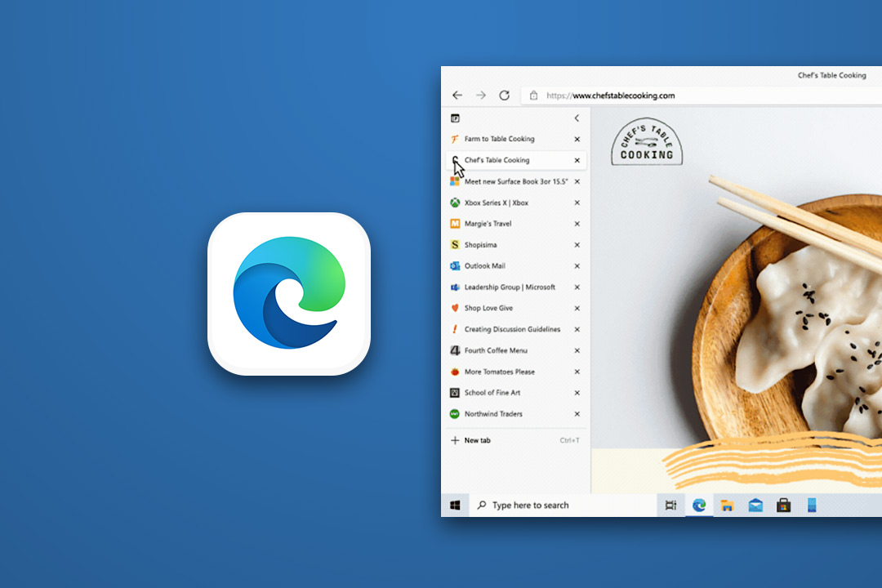Close the Shop Love Give tab
This screenshot has height=588, width=882.
click(577, 309)
